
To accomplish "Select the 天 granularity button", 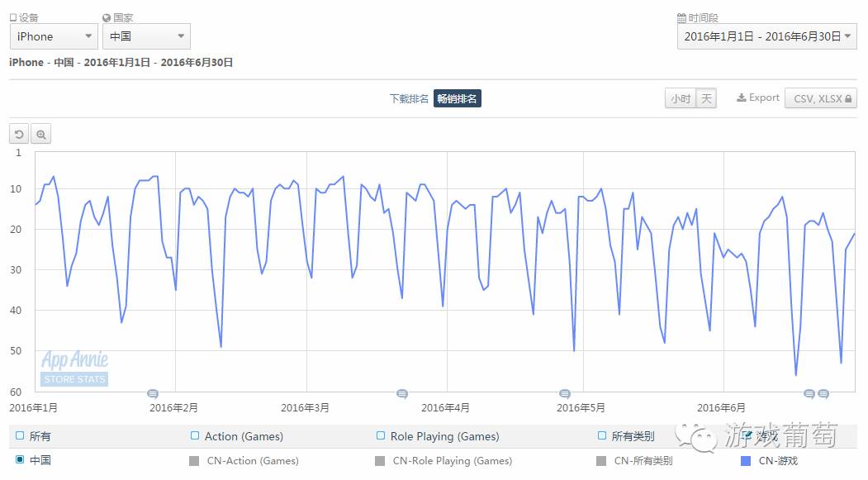I will tap(706, 98).
